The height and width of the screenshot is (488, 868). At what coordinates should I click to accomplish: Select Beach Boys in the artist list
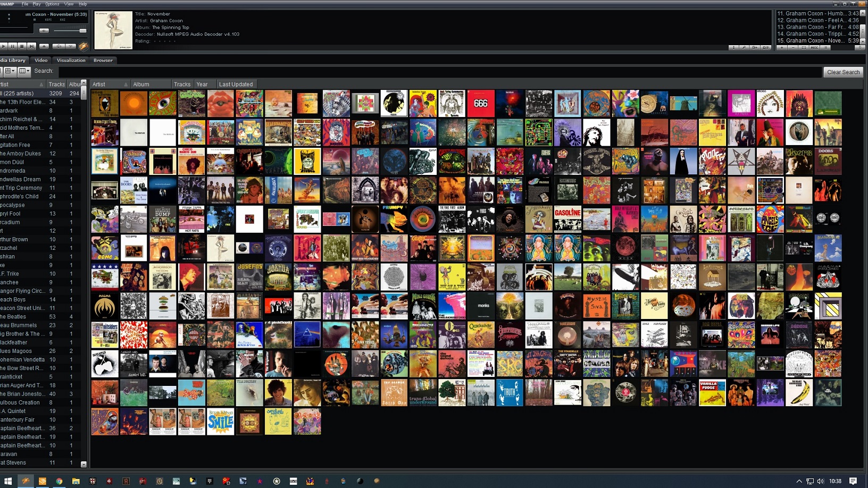tap(40, 299)
